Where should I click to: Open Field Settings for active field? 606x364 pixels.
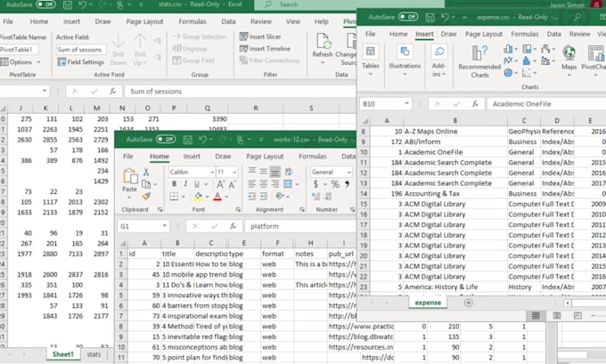[x=81, y=61]
